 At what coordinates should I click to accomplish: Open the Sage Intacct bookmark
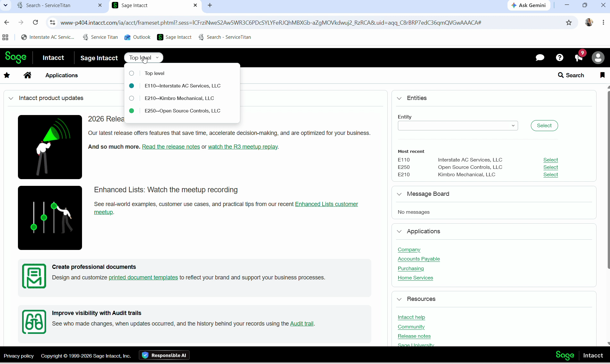pos(175,37)
